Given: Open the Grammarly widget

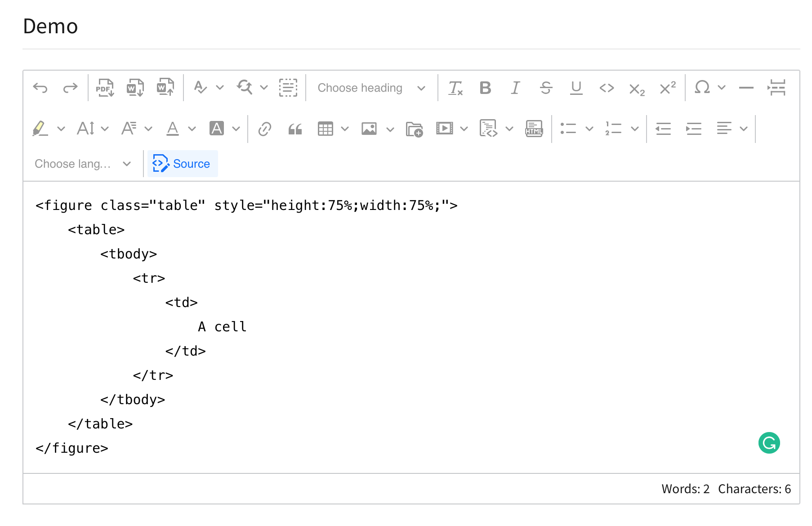Looking at the screenshot, I should 769,443.
